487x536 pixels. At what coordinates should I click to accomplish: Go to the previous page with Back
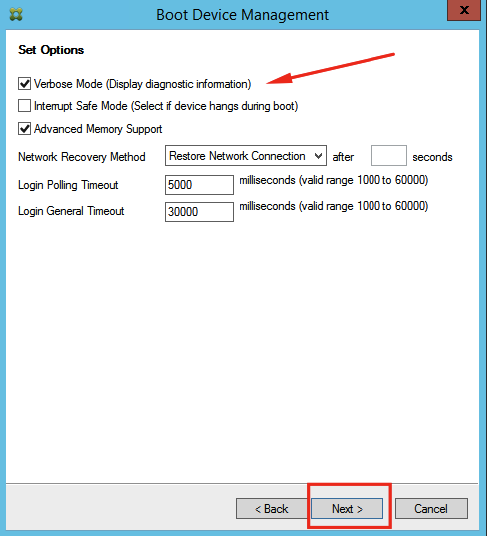point(272,509)
